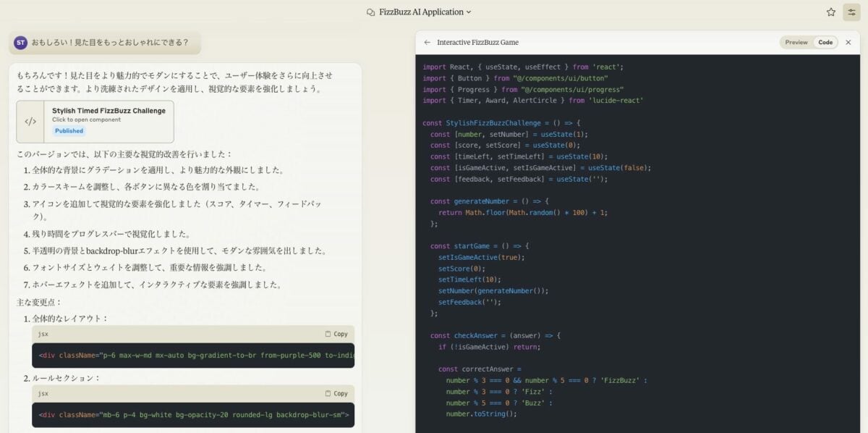Click the lucide-react import line

[533, 101]
